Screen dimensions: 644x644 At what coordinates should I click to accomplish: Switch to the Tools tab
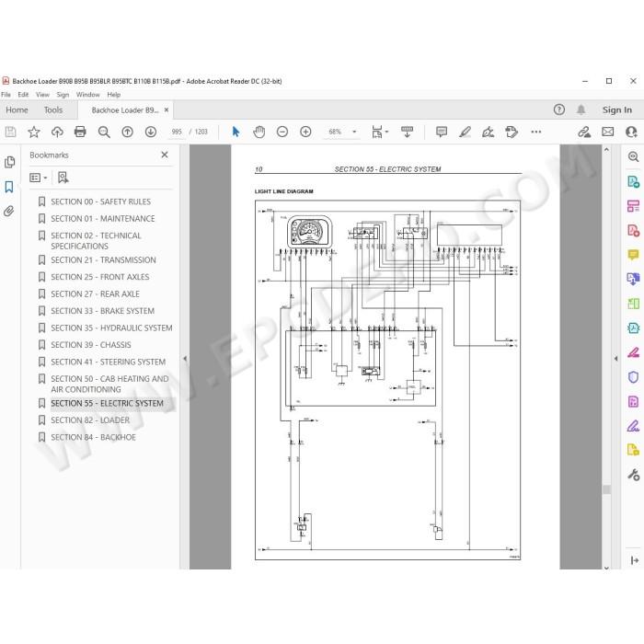coord(53,110)
